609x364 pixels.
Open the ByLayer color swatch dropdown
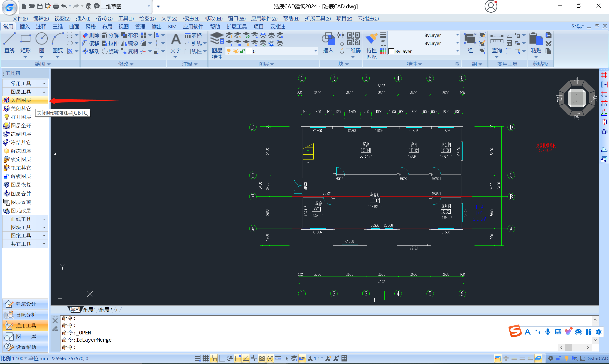click(x=457, y=51)
